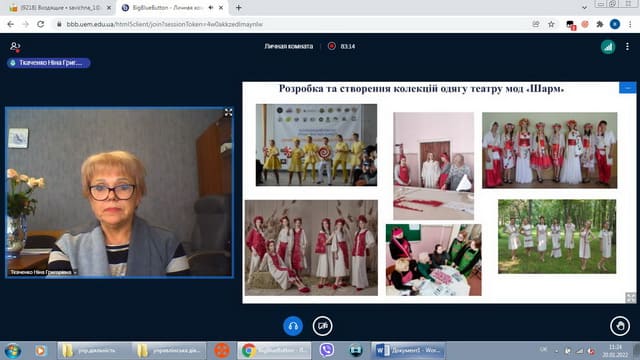Expand the tab search dropdown arrow
Image resolution: width=640 pixels, height=360 pixels.
584,8
